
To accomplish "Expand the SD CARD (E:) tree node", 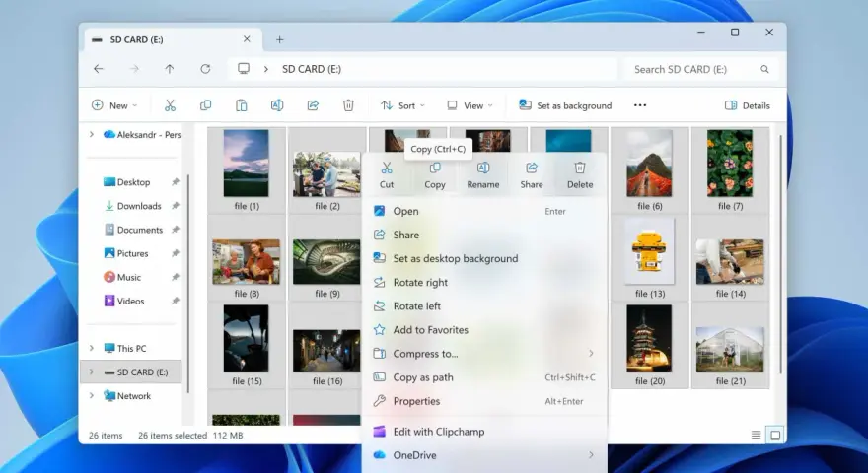I will pos(92,372).
